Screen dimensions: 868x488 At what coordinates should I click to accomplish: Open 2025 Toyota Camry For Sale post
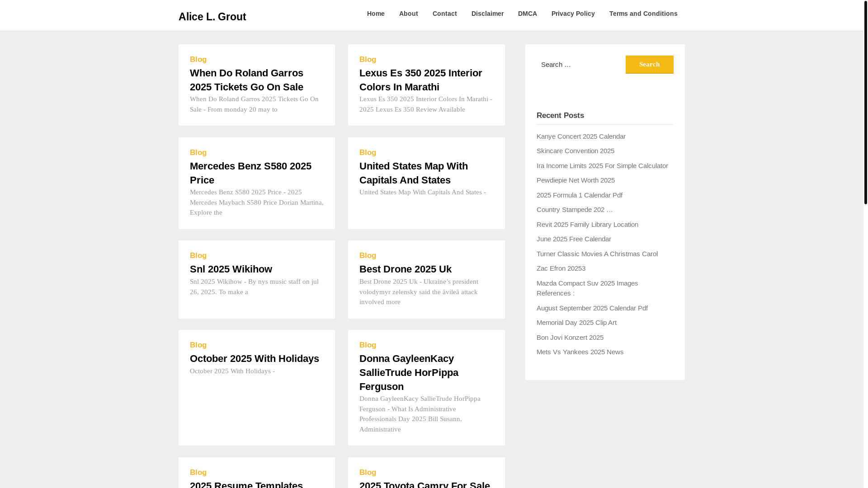[x=425, y=484]
